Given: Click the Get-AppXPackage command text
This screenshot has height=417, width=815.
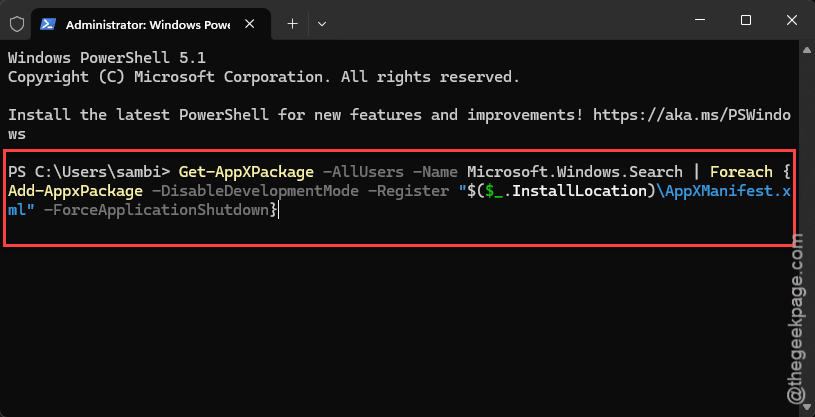Looking at the screenshot, I should coord(246,172).
